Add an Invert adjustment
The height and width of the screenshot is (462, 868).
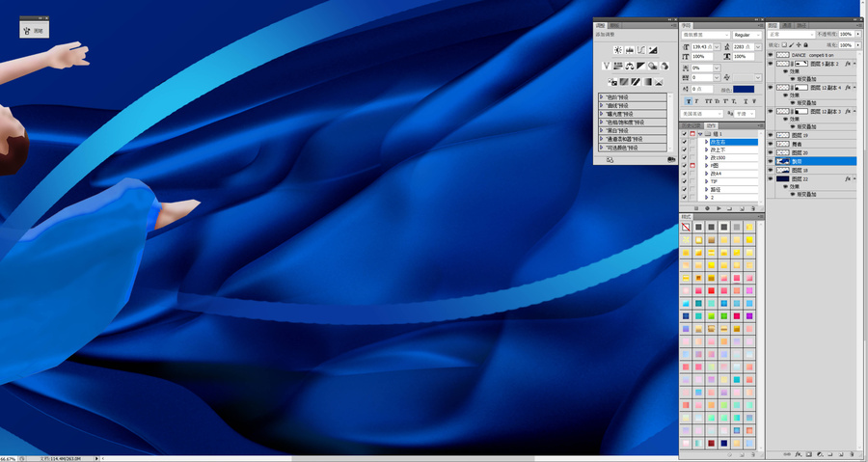pyautogui.click(x=612, y=82)
